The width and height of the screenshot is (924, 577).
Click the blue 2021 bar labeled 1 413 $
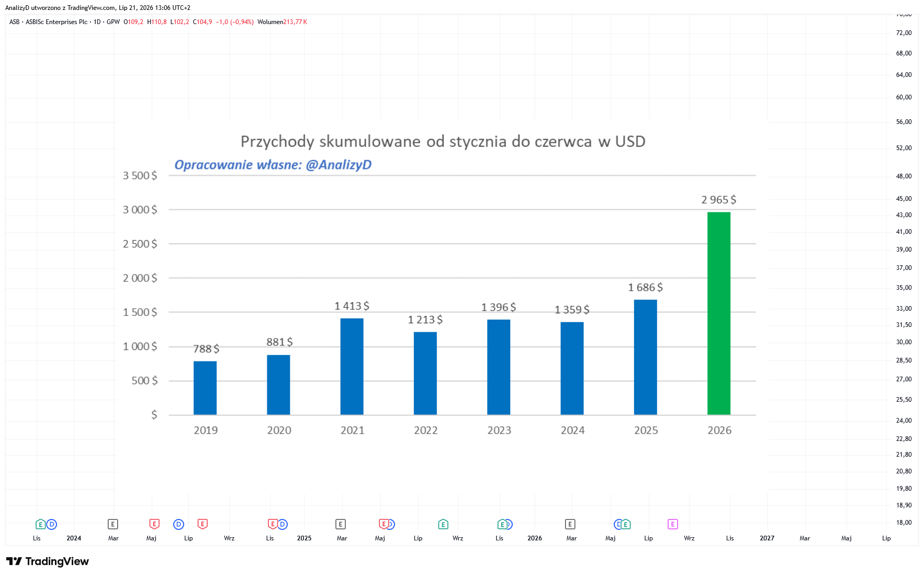[352, 366]
